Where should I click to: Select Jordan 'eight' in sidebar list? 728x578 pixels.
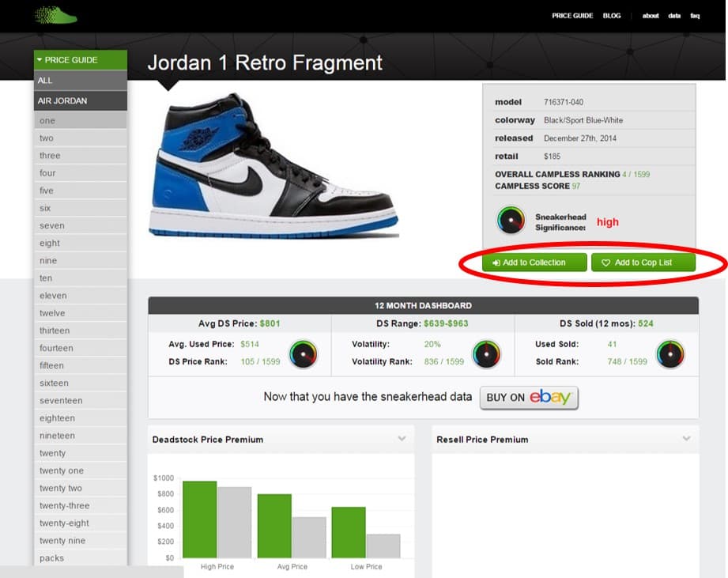(81, 243)
